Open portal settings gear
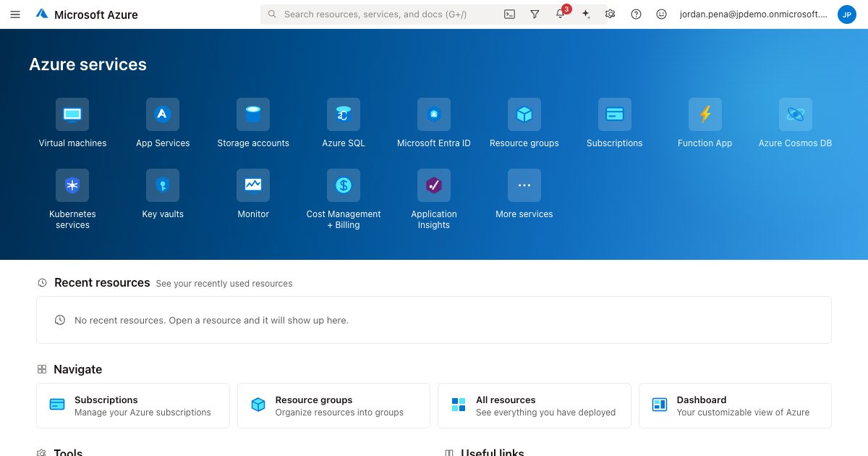 pyautogui.click(x=610, y=14)
